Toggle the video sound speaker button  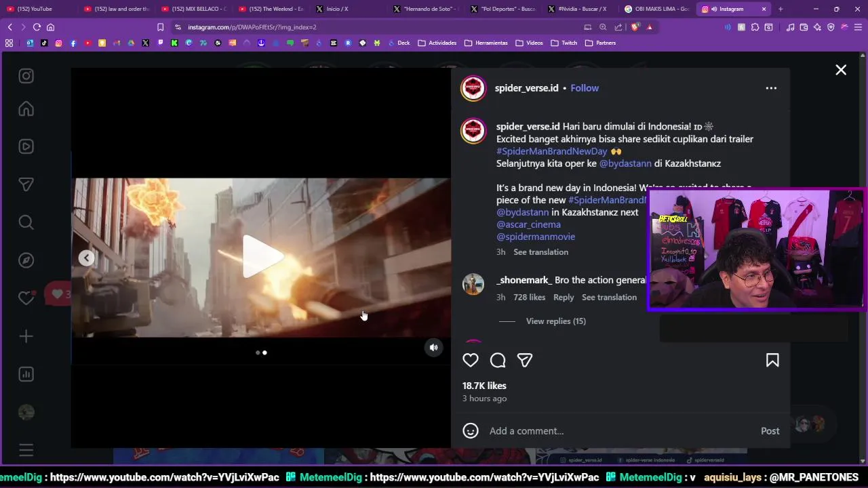pos(434,347)
